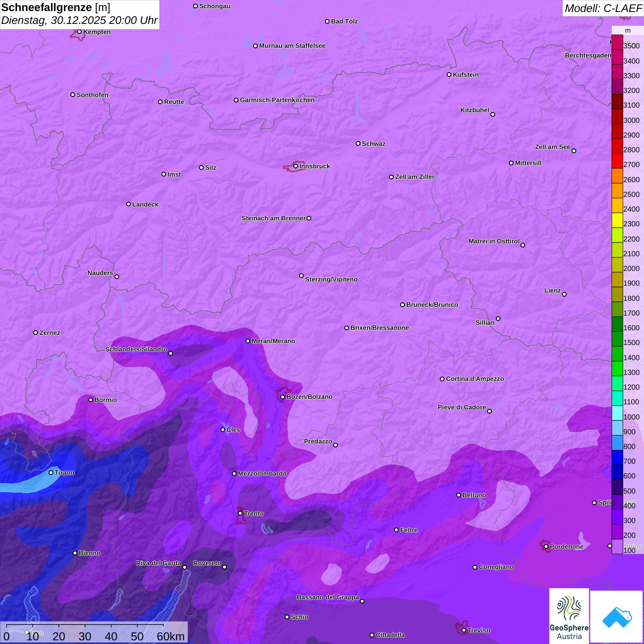Image resolution: width=644 pixels, height=644 pixels.
Task: Click the 'Bruneck/Brunico' label
Action: (x=432, y=305)
